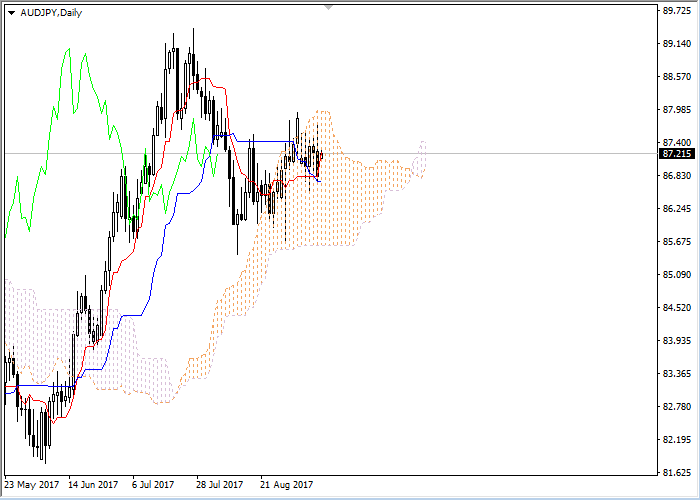Click the 21 Aug 2017 date label
Viewport: 700px width, 500px height.
tap(287, 484)
